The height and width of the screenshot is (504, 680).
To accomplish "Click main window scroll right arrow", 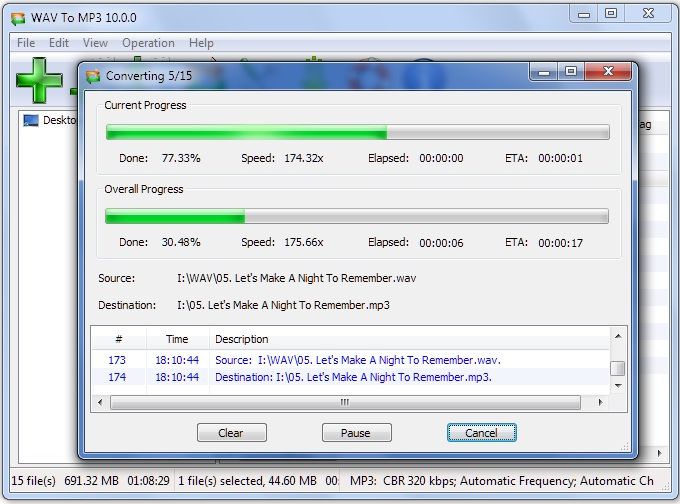I will [660, 453].
